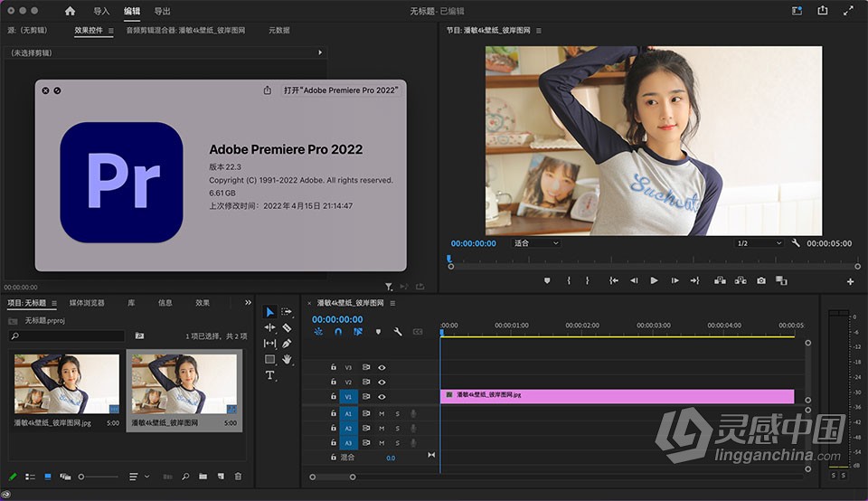Image resolution: width=868 pixels, height=501 pixels.
Task: Mute audio track A1
Action: 382,413
